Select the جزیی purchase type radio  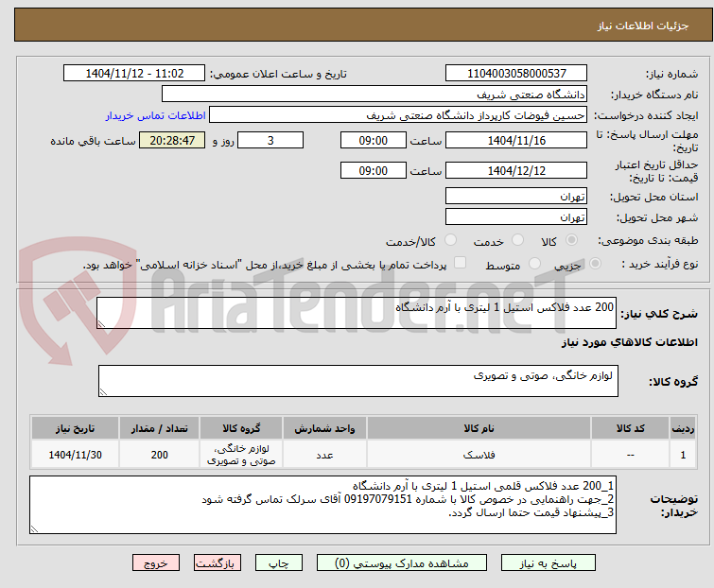coord(595,263)
